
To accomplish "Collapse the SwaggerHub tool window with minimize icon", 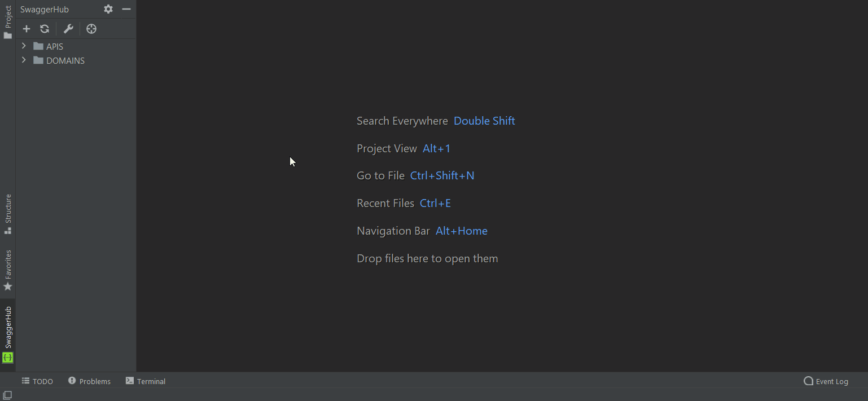I will click(126, 9).
